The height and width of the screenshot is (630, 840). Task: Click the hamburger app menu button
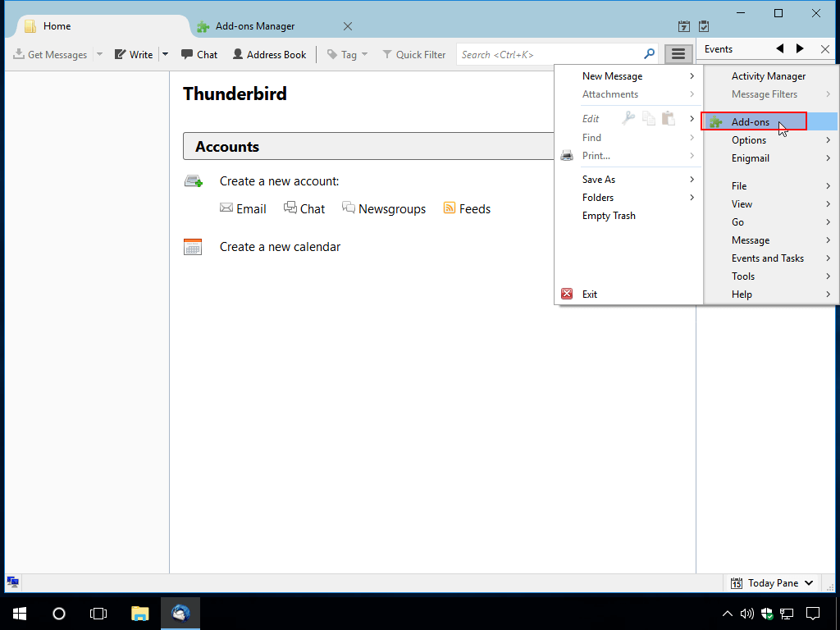click(678, 54)
